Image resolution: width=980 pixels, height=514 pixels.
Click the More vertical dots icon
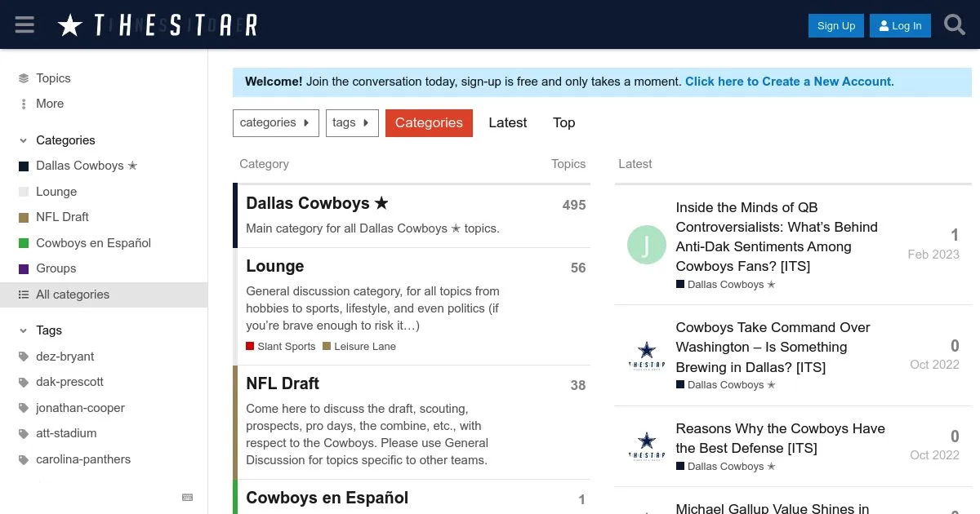pyautogui.click(x=24, y=104)
